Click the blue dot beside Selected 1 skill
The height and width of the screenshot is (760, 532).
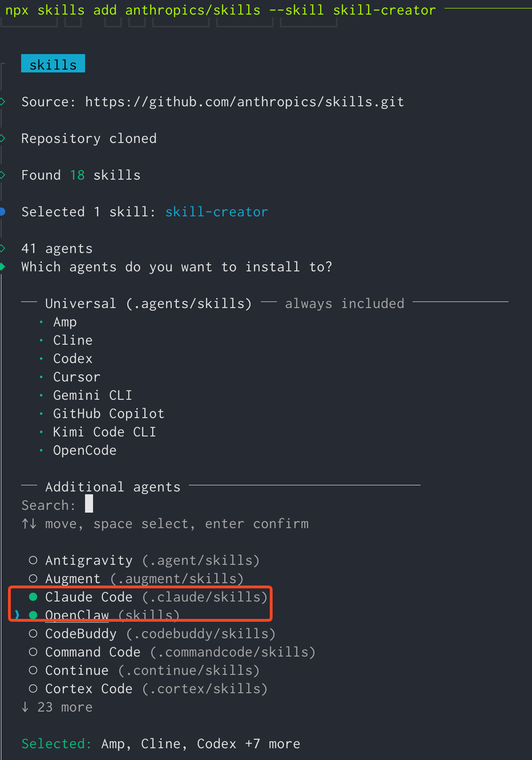point(2,212)
